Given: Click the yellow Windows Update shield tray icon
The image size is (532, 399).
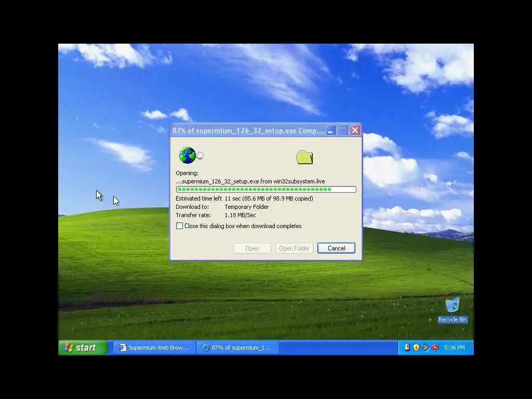Looking at the screenshot, I should [416, 348].
